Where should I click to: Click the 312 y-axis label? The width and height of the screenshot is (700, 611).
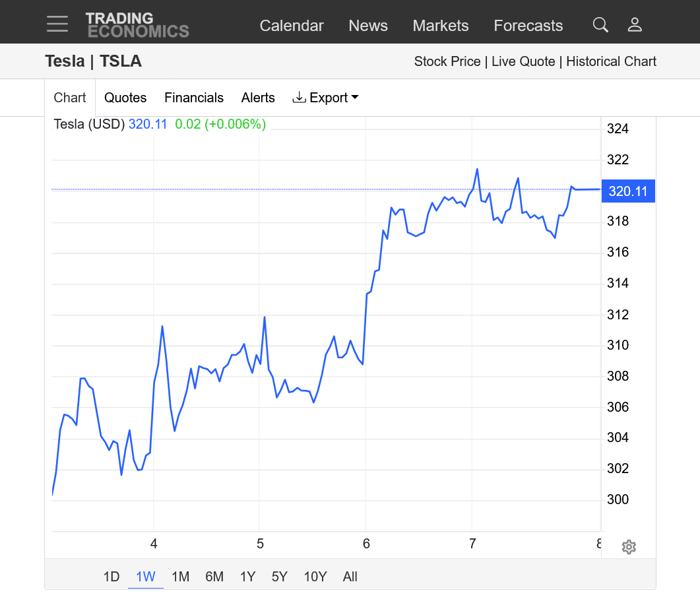pos(618,315)
